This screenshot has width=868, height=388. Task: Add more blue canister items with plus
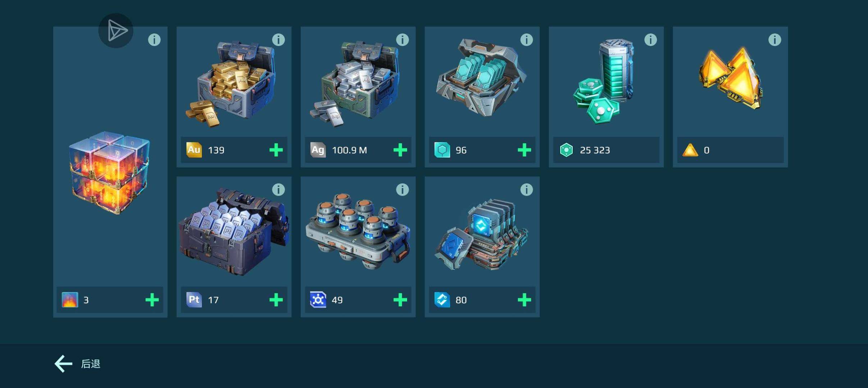[400, 300]
